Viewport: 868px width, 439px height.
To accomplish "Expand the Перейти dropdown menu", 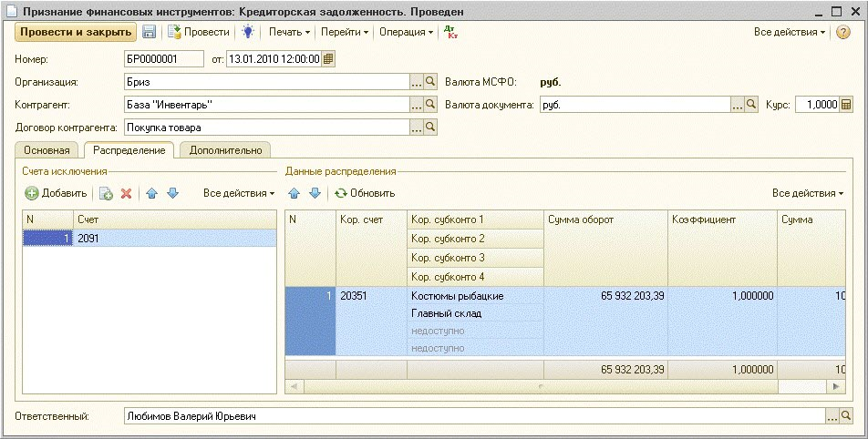I will point(345,32).
